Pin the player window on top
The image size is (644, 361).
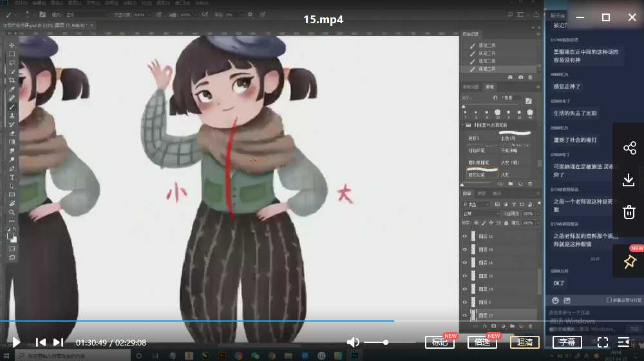(x=629, y=262)
